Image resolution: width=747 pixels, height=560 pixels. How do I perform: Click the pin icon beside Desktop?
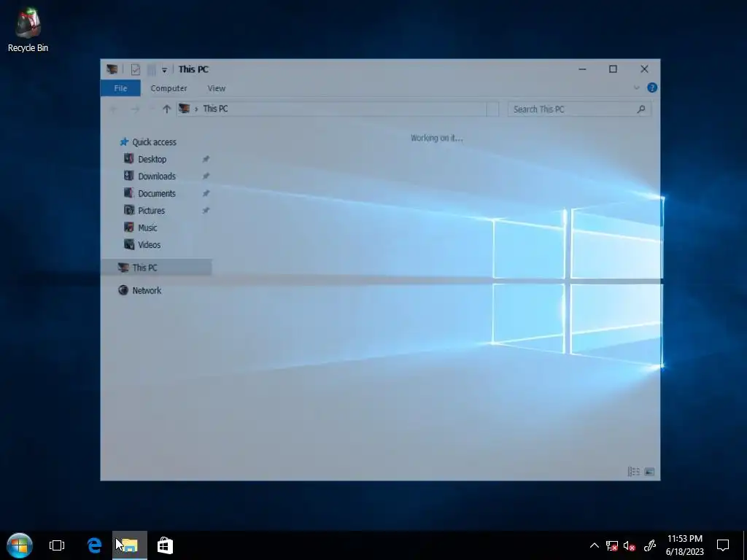pyautogui.click(x=206, y=159)
